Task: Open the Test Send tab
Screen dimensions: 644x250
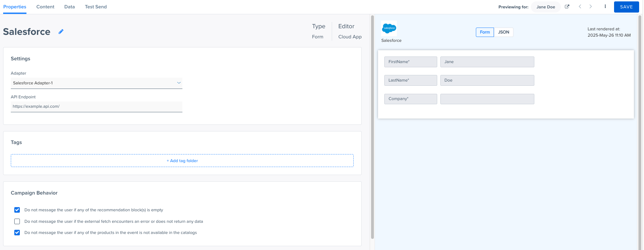Action: coord(96,7)
